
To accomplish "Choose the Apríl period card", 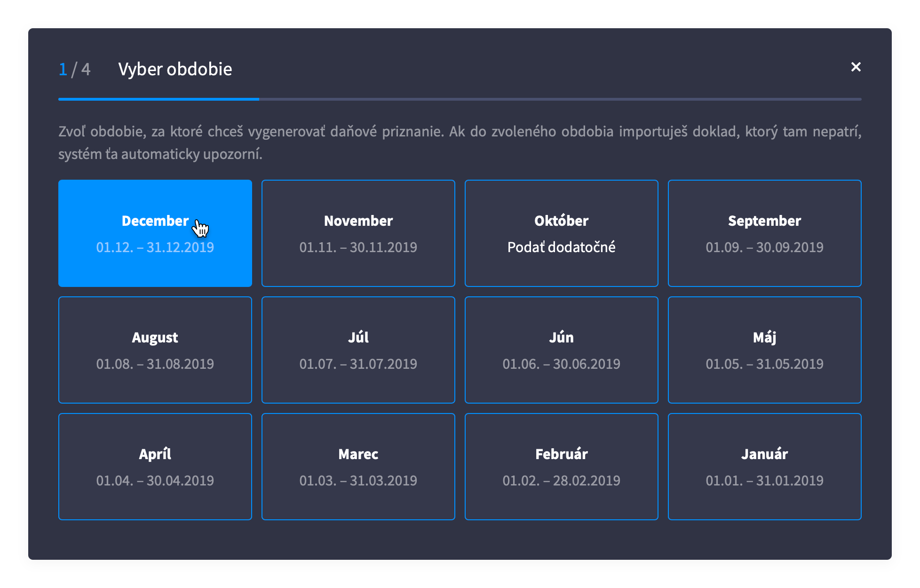I will click(x=155, y=467).
